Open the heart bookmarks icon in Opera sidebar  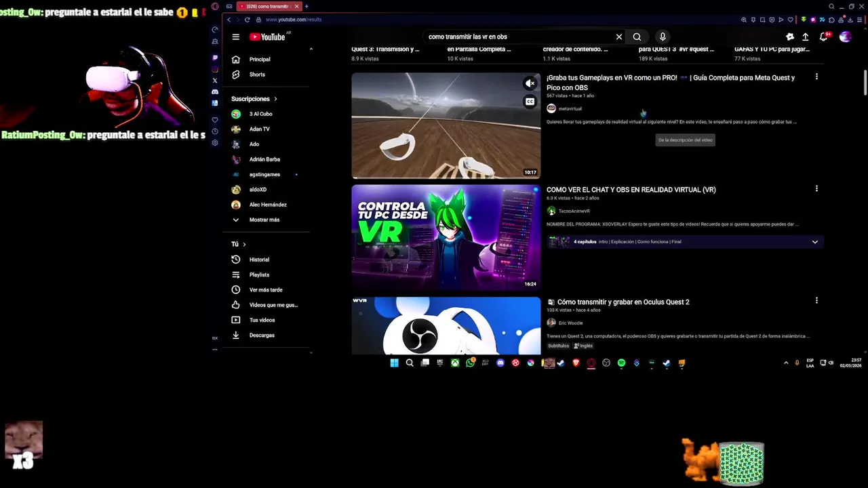(x=215, y=120)
